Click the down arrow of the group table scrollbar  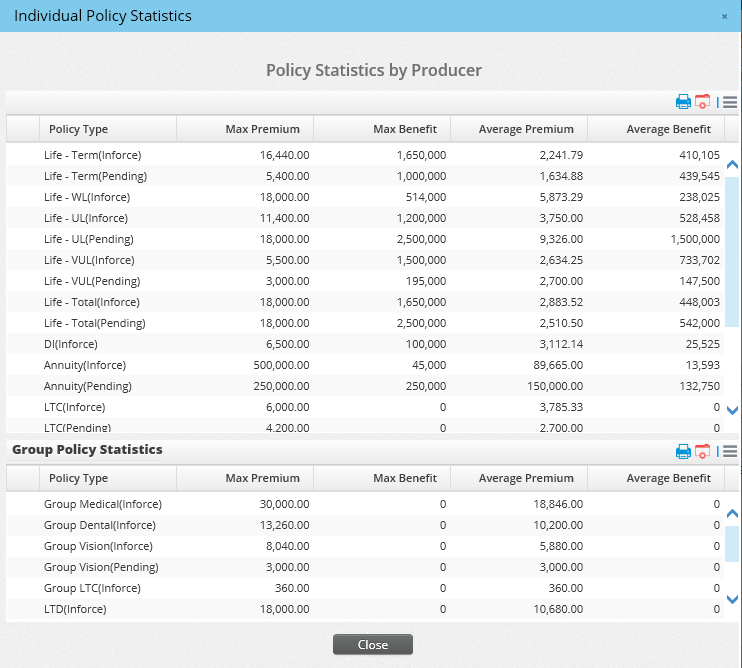click(x=732, y=599)
